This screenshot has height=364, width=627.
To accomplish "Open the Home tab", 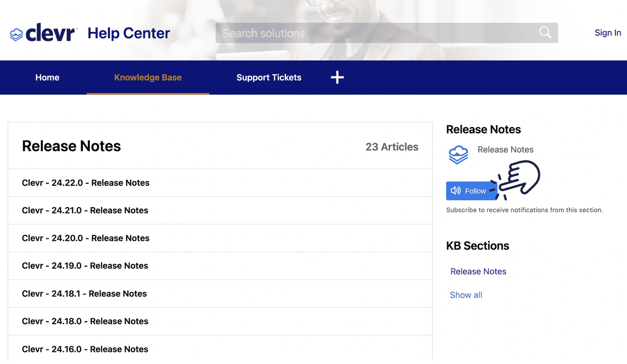I will [x=47, y=78].
